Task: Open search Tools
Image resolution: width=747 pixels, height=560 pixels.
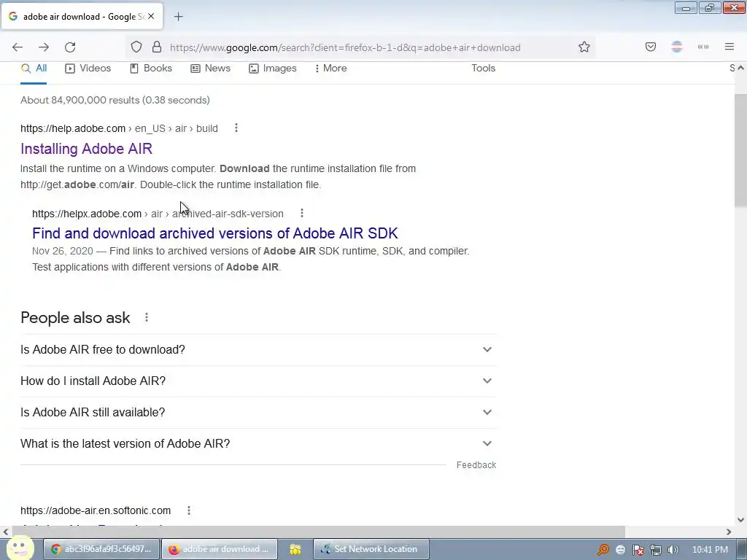Action: (x=483, y=68)
